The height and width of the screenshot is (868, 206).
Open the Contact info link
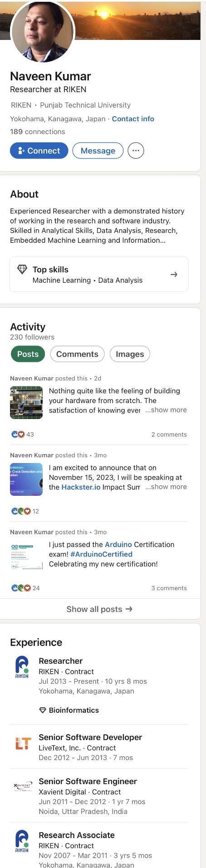pos(133,119)
